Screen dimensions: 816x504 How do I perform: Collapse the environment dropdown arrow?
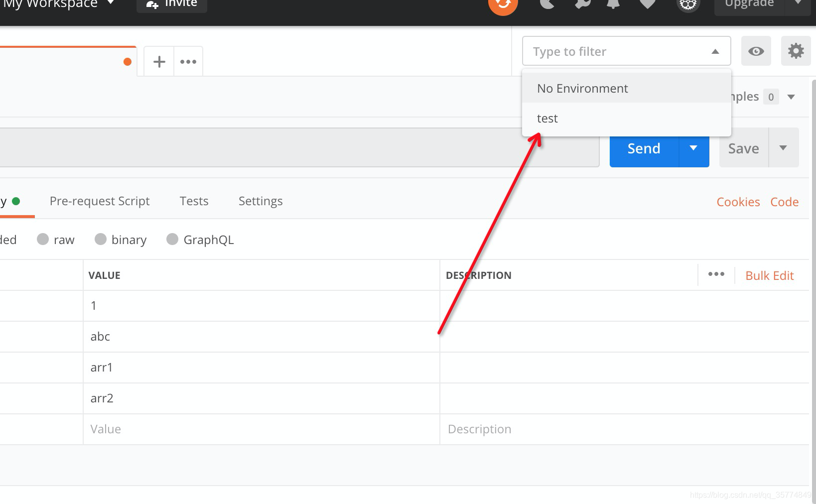(x=715, y=51)
